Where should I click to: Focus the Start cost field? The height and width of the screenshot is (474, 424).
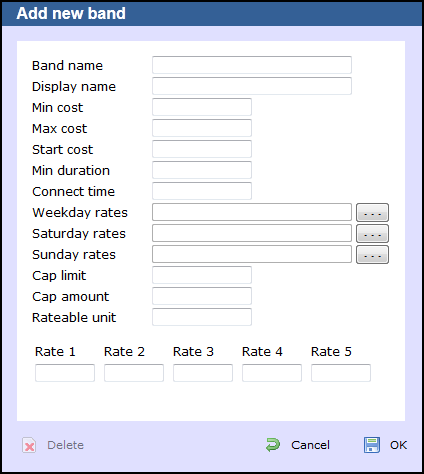[x=202, y=149]
